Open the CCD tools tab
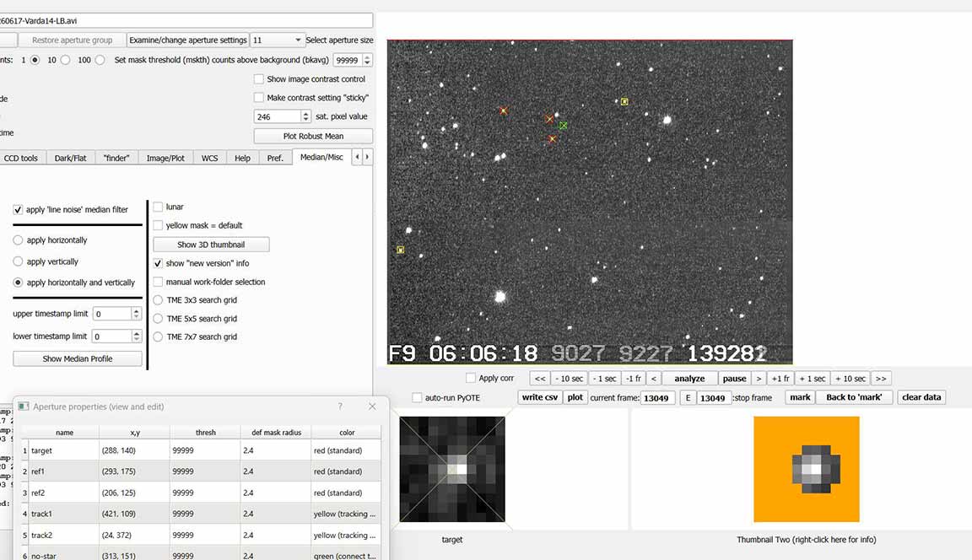 (x=21, y=158)
